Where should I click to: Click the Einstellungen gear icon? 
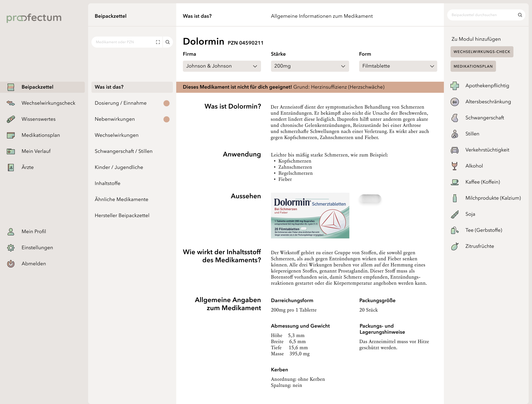coord(11,248)
